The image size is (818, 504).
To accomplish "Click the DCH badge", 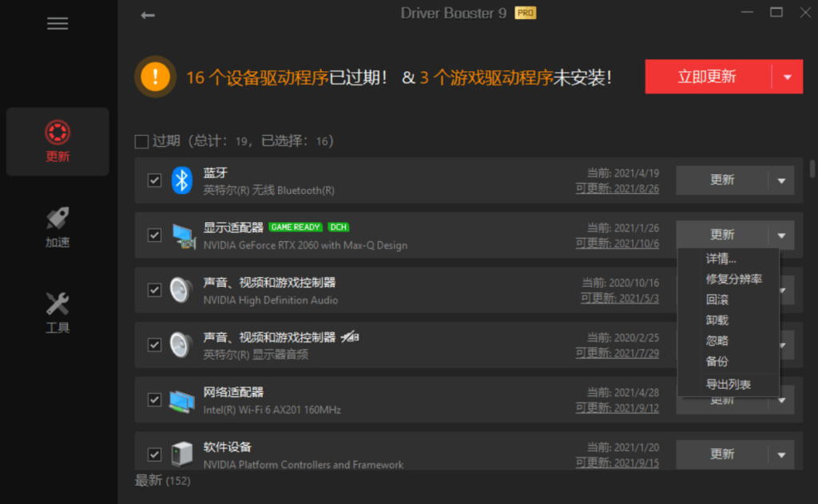I will pos(339,227).
